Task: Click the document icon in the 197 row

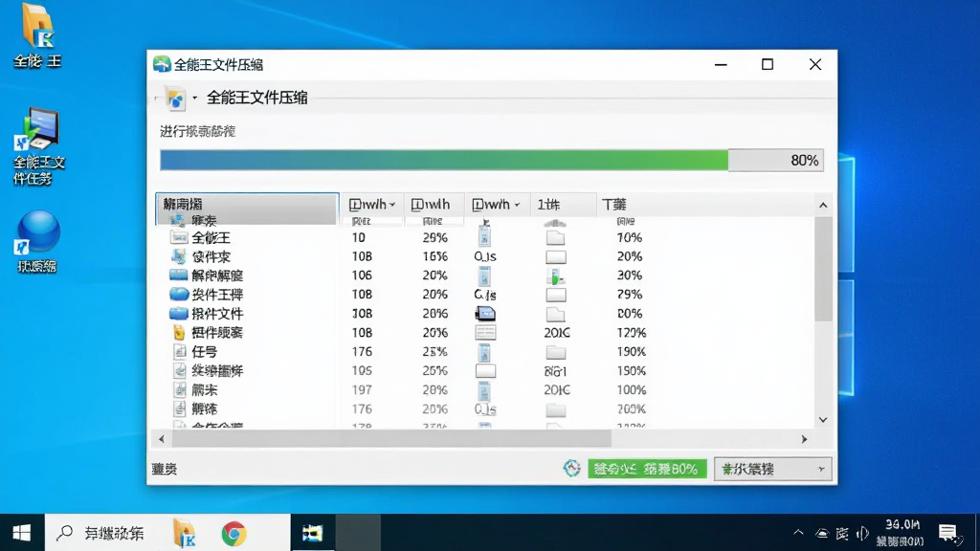Action: pos(180,390)
